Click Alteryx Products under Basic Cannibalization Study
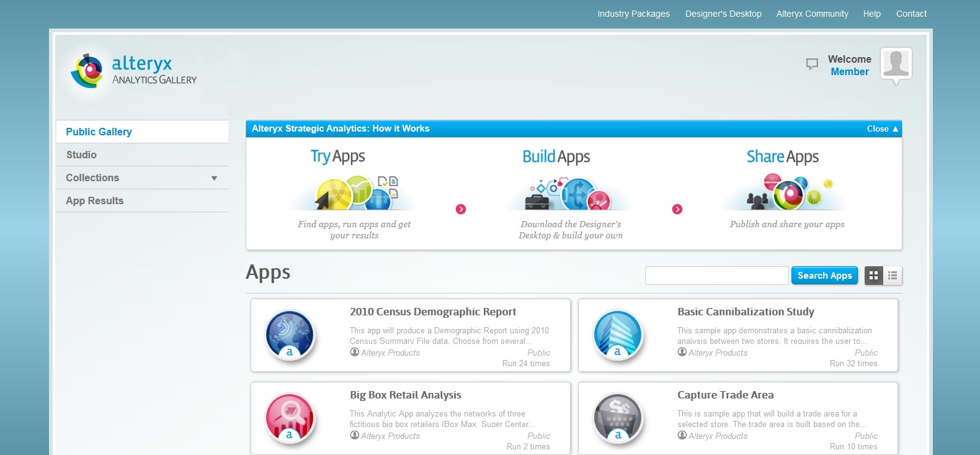 718,353
